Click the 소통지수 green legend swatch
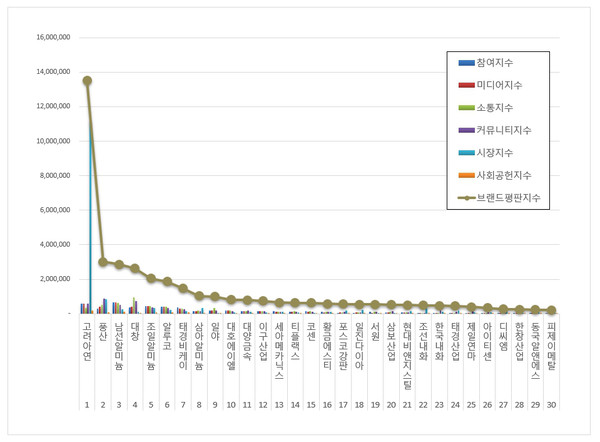The width and height of the screenshot is (600, 442). coord(466,107)
